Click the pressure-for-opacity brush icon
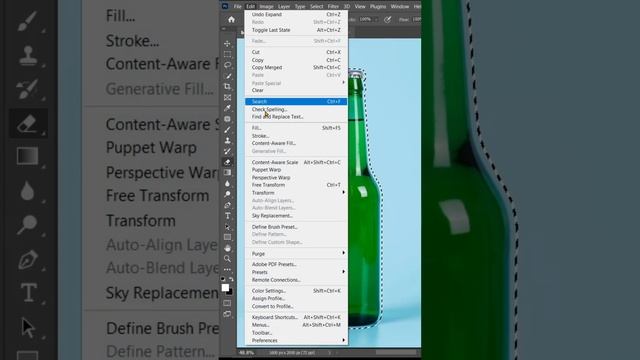The image size is (640, 360). [x=387, y=20]
